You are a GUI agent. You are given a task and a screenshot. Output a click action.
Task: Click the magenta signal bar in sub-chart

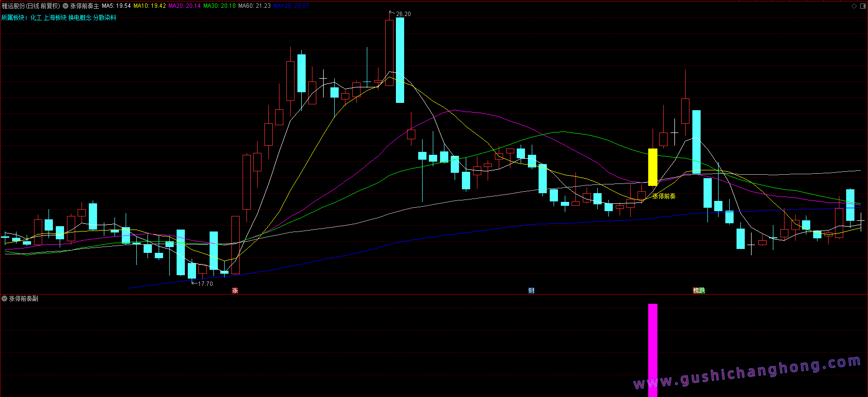pos(653,349)
